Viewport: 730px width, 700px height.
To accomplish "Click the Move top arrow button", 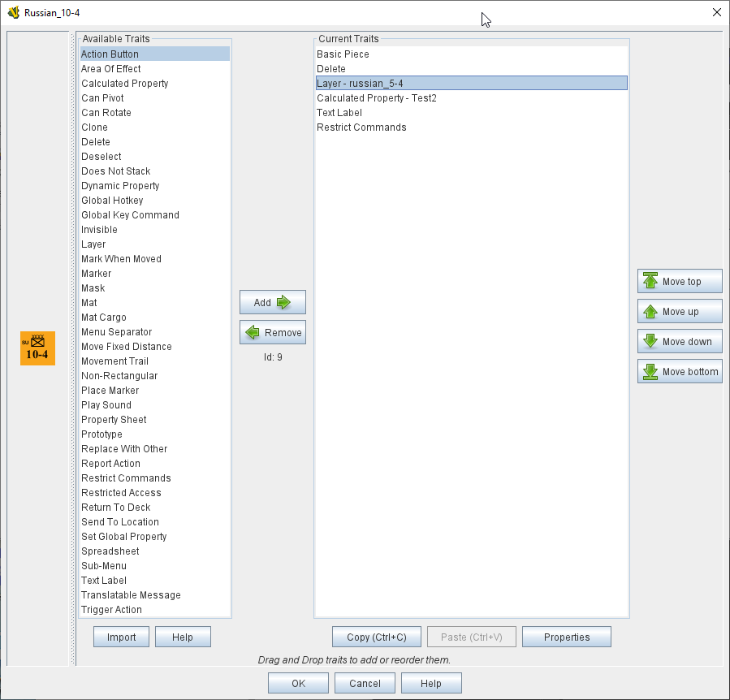I will click(x=680, y=282).
